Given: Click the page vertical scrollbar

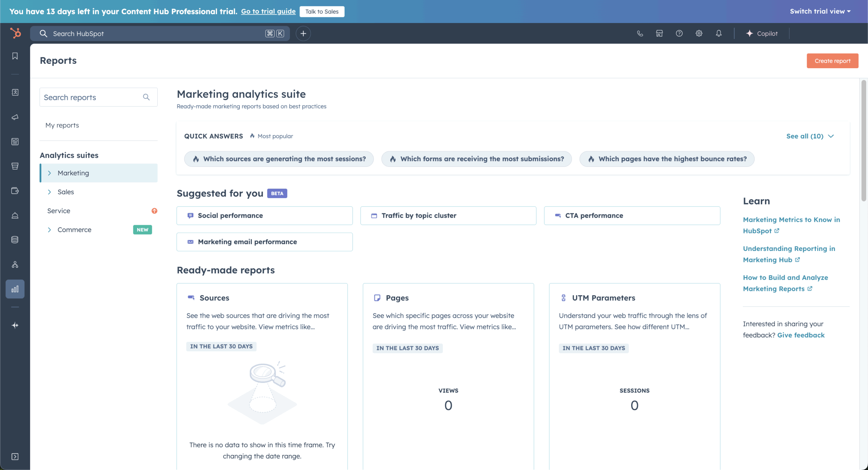Looking at the screenshot, I should coord(864,141).
